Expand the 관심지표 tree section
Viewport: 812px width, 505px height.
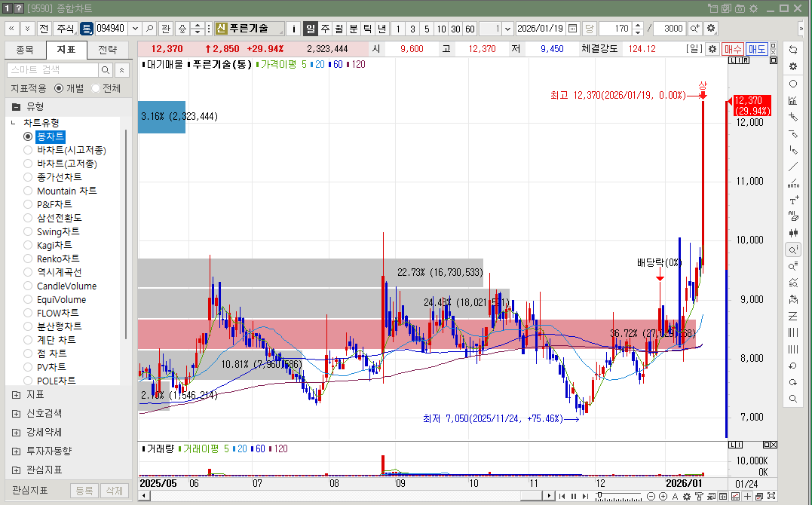[x=16, y=470]
